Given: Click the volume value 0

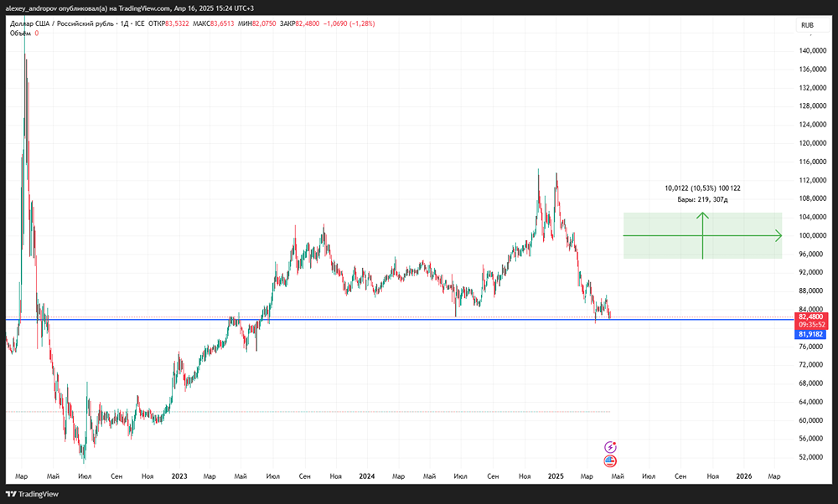Looking at the screenshot, I should [x=37, y=33].
